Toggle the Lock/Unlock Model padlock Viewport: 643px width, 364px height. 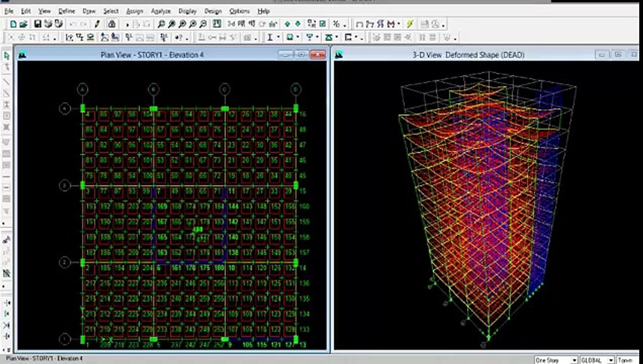pos(112,24)
